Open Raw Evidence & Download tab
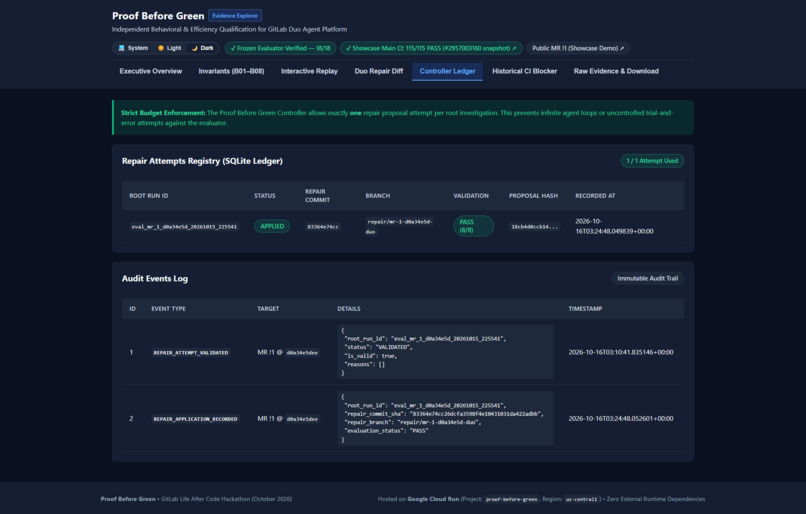Image resolution: width=806 pixels, height=514 pixels. [616, 71]
